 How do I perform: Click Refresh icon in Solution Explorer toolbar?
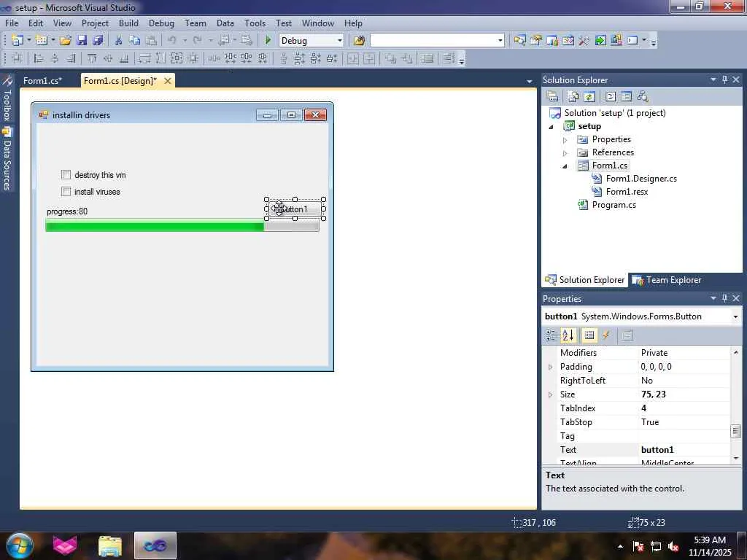coord(589,97)
